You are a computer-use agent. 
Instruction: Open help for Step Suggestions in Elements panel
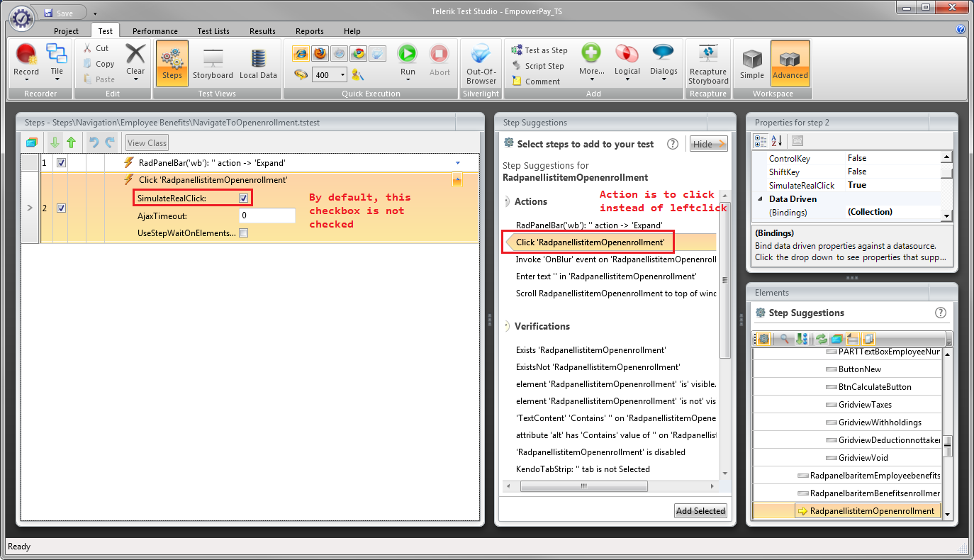coord(941,313)
